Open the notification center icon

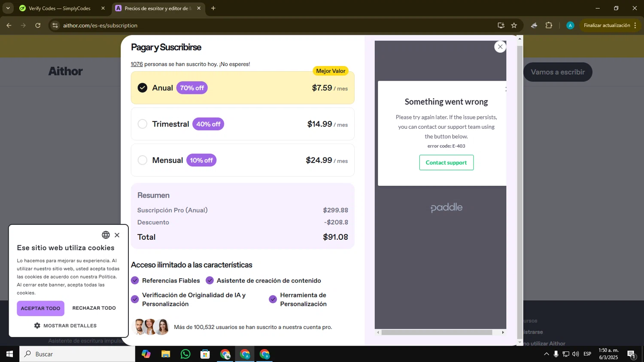click(632, 354)
